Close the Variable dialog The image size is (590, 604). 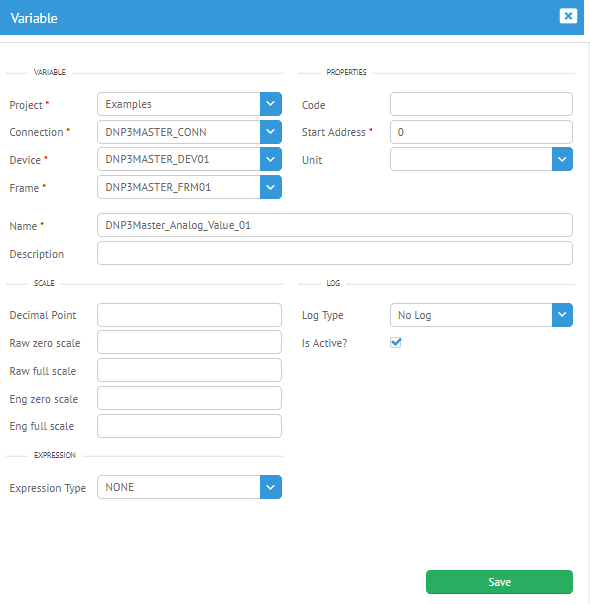click(x=568, y=16)
